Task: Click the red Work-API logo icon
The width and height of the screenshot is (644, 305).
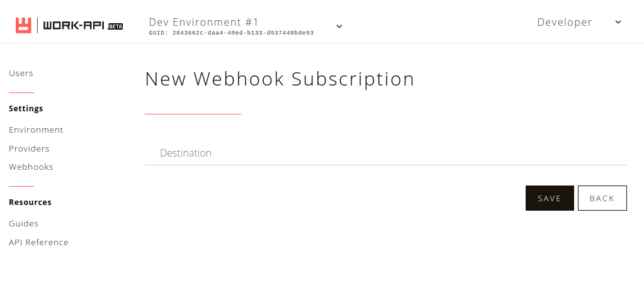Action: 23,25
